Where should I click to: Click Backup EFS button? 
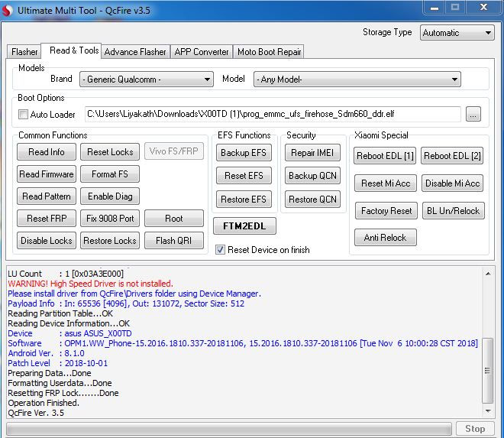click(244, 153)
